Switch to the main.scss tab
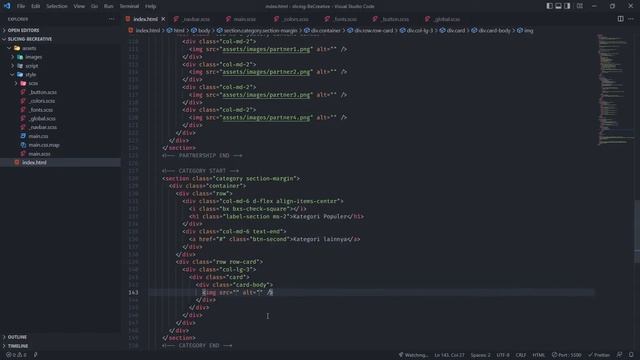Image resolution: width=640 pixels, height=360 pixels. pos(241,19)
